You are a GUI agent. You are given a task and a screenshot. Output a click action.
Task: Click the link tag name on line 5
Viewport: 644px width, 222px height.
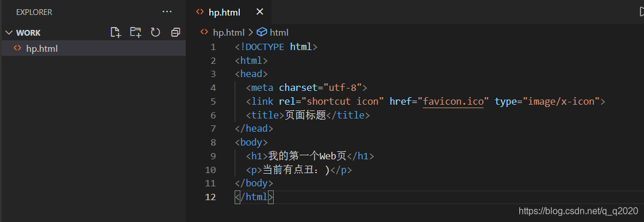click(262, 101)
